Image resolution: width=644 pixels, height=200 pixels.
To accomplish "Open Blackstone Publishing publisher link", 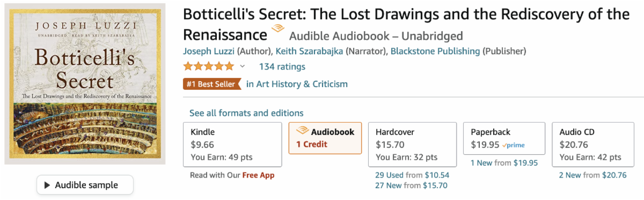I will tap(435, 52).
